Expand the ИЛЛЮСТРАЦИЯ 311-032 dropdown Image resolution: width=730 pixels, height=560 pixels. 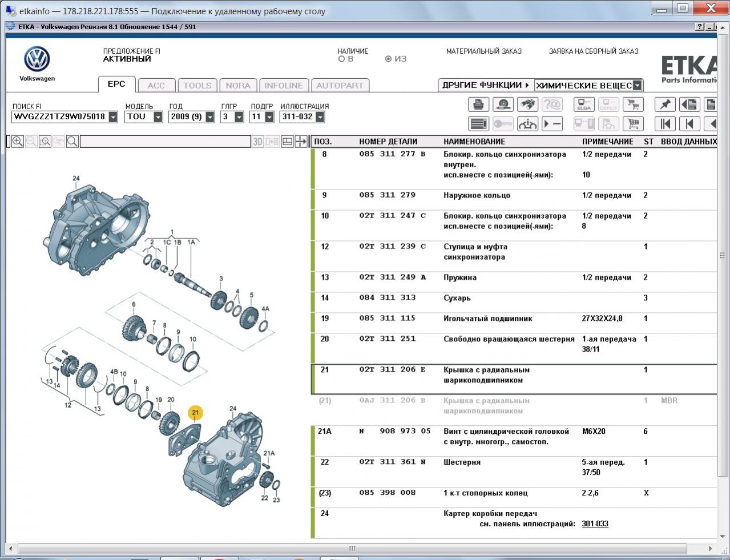[320, 116]
